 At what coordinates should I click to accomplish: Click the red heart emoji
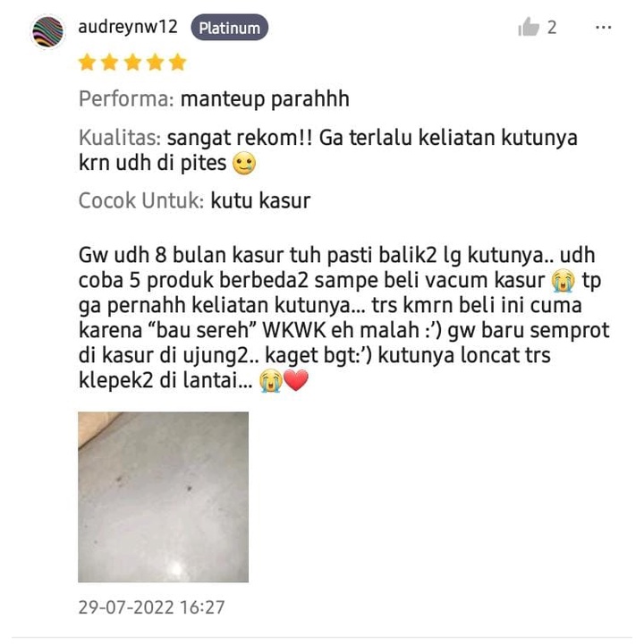point(296,380)
